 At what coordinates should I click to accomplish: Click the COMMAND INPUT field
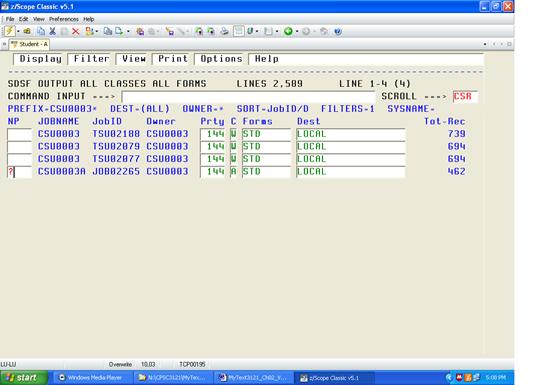click(248, 96)
